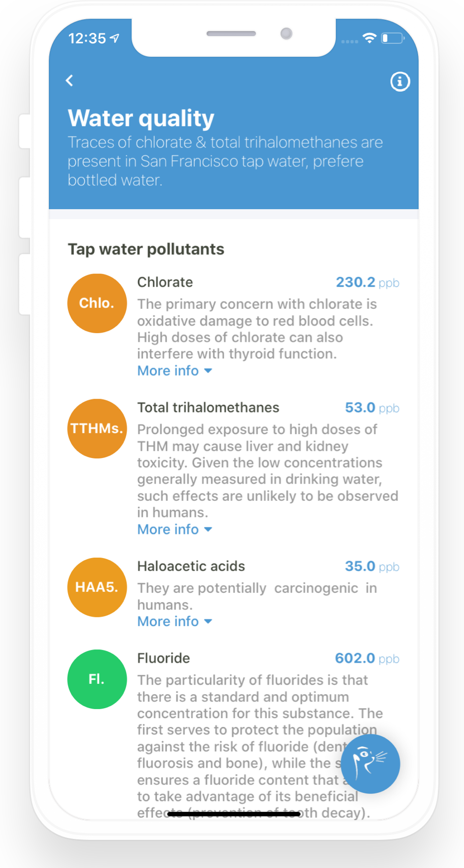Image resolution: width=464 pixels, height=868 pixels.
Task: Tap the orange TTHMs. pollutant badge
Action: coord(97,428)
